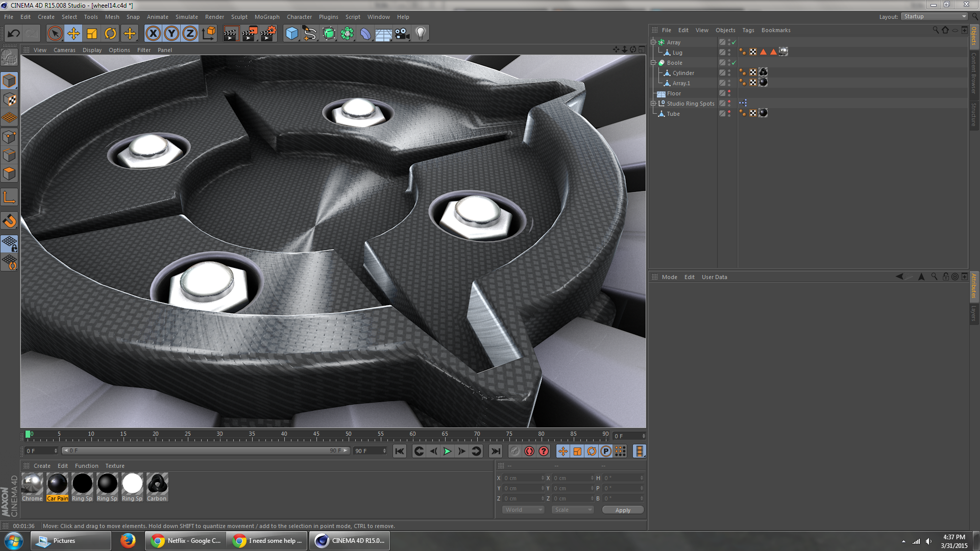Open the Layout Startup dropdown
980x551 pixels.
click(x=934, y=17)
